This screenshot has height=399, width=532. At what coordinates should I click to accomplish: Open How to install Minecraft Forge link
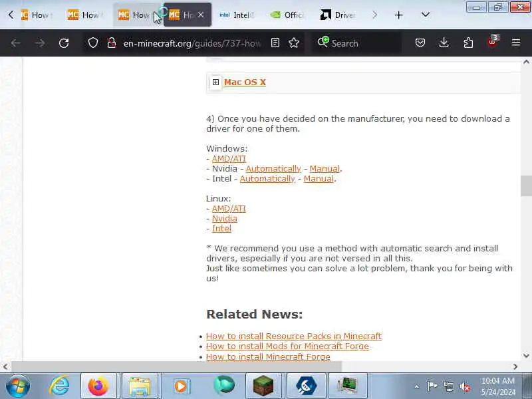coord(268,356)
